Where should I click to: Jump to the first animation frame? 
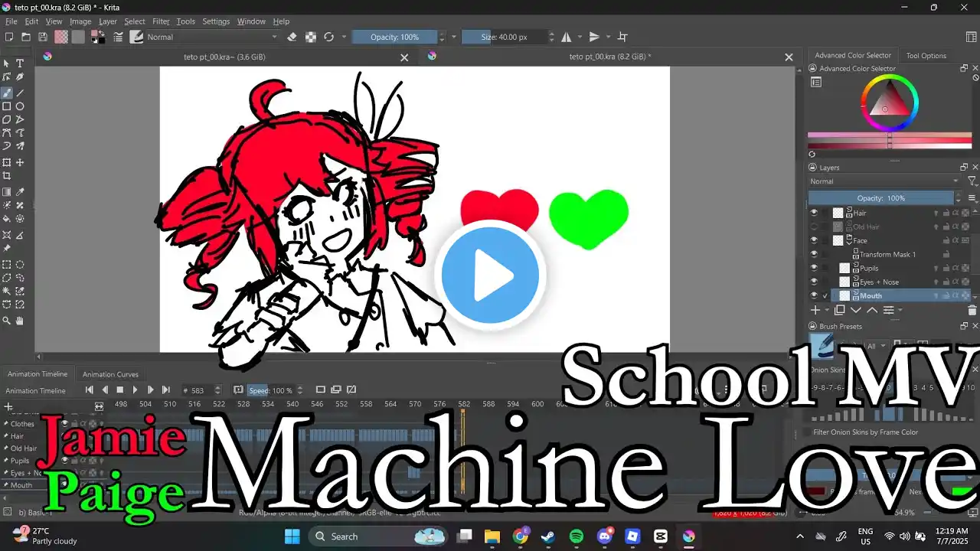pos(90,390)
